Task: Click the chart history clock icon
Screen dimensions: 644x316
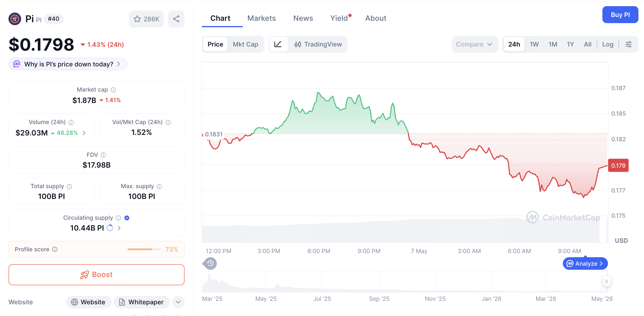Action: (210, 264)
